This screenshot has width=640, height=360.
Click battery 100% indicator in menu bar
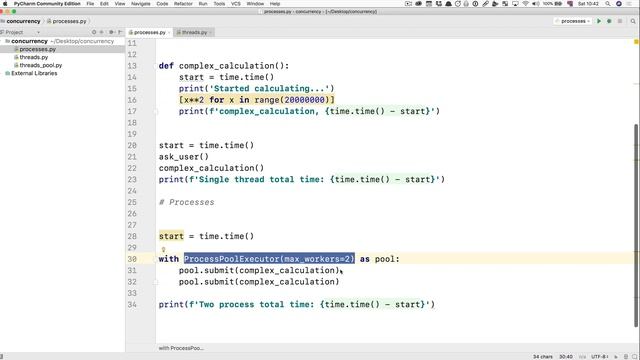(x=552, y=4)
